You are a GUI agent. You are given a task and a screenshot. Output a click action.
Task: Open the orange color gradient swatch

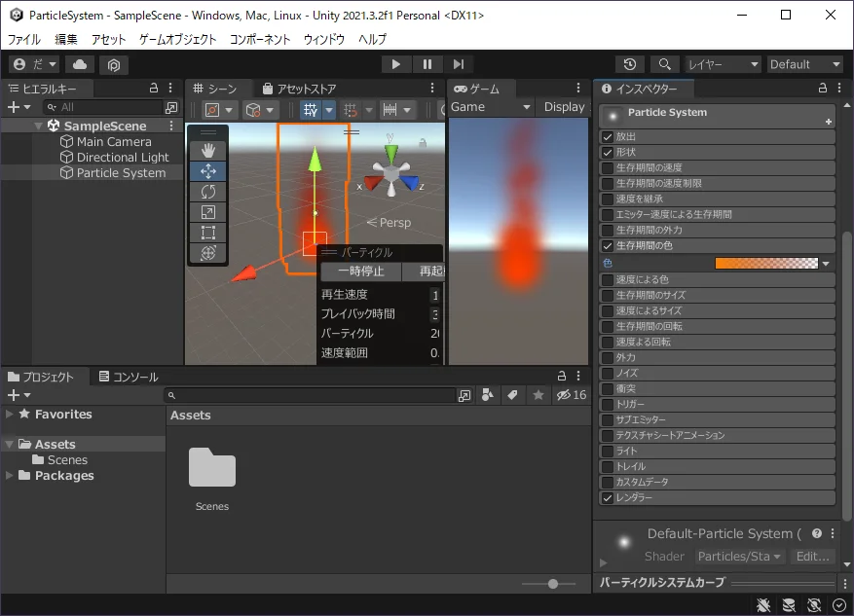pyautogui.click(x=766, y=264)
